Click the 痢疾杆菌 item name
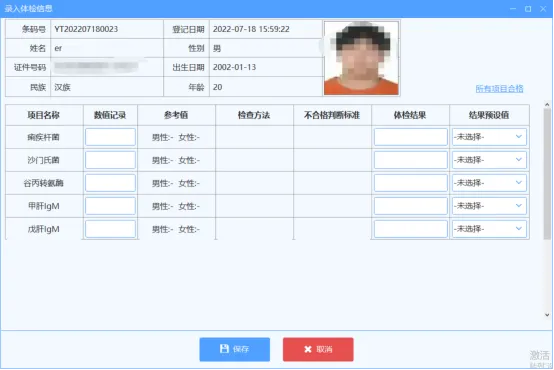Image resolution: width=554 pixels, height=370 pixels. (x=43, y=137)
